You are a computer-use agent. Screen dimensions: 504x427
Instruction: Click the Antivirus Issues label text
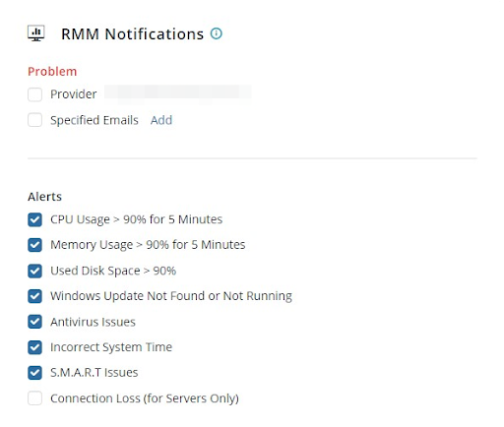tap(93, 322)
